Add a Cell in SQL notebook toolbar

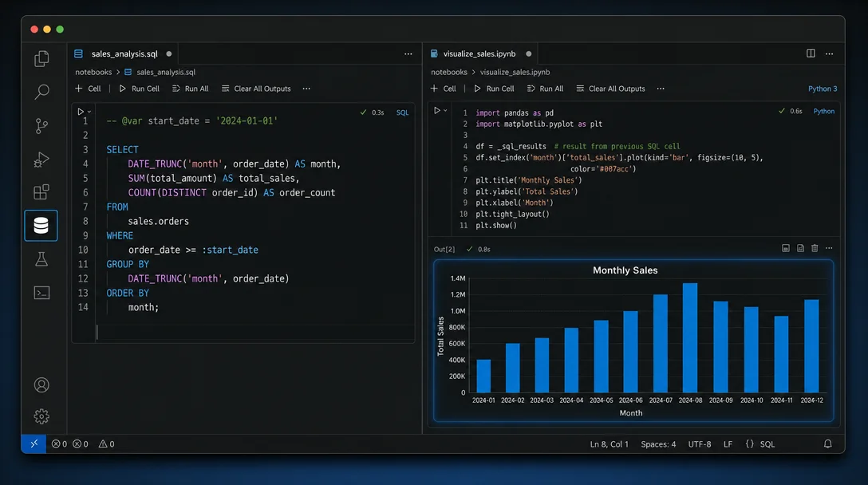coord(88,89)
